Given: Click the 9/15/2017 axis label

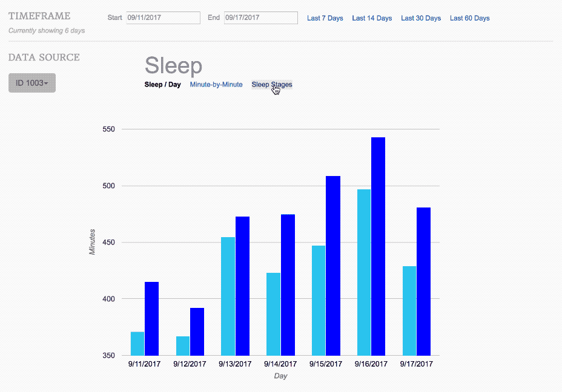Looking at the screenshot, I should pos(326,364).
